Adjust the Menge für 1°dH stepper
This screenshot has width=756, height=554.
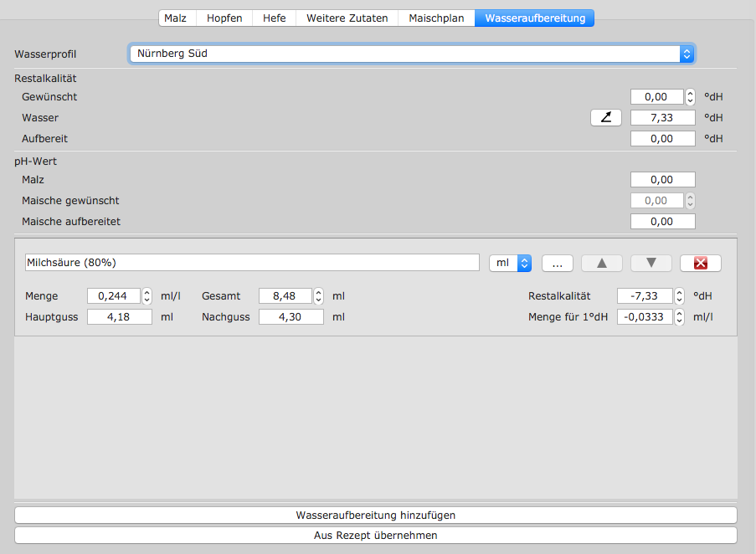pyautogui.click(x=679, y=317)
